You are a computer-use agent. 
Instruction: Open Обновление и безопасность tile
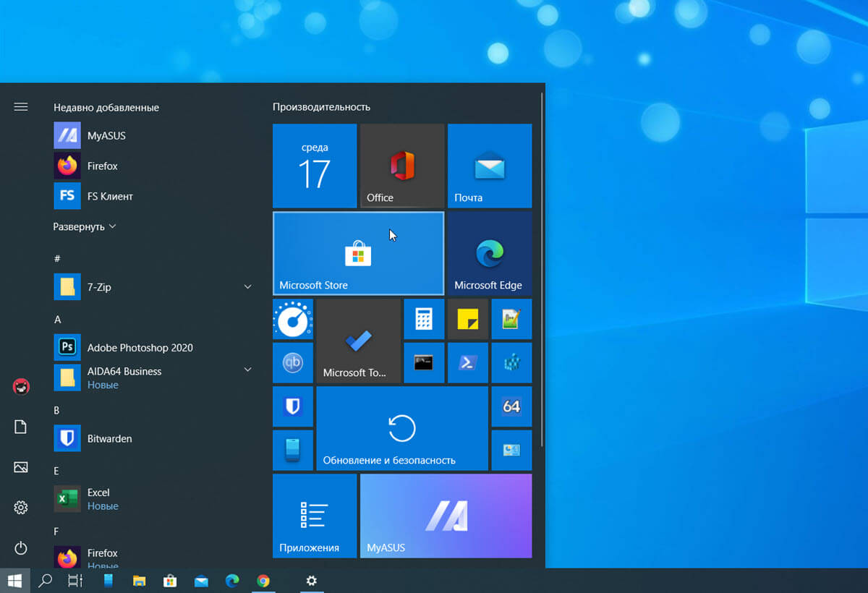tap(402, 428)
